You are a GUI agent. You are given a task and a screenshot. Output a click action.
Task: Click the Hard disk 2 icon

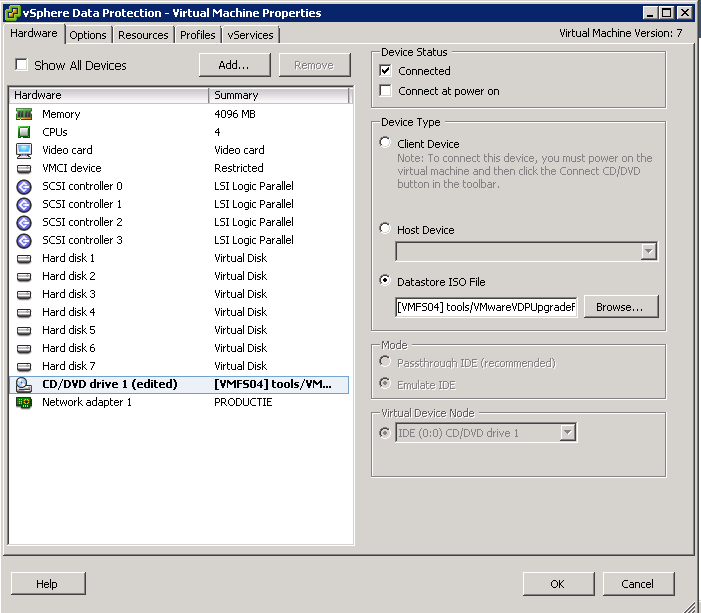[24, 276]
